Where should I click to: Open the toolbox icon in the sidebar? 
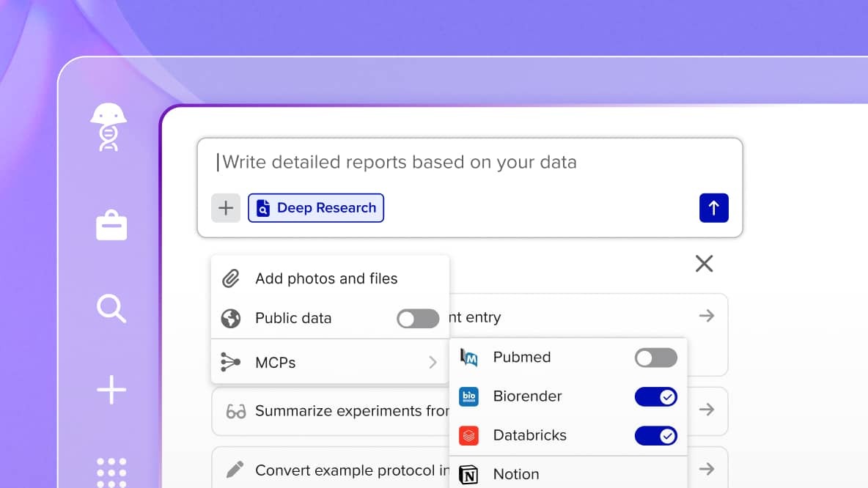pos(110,226)
